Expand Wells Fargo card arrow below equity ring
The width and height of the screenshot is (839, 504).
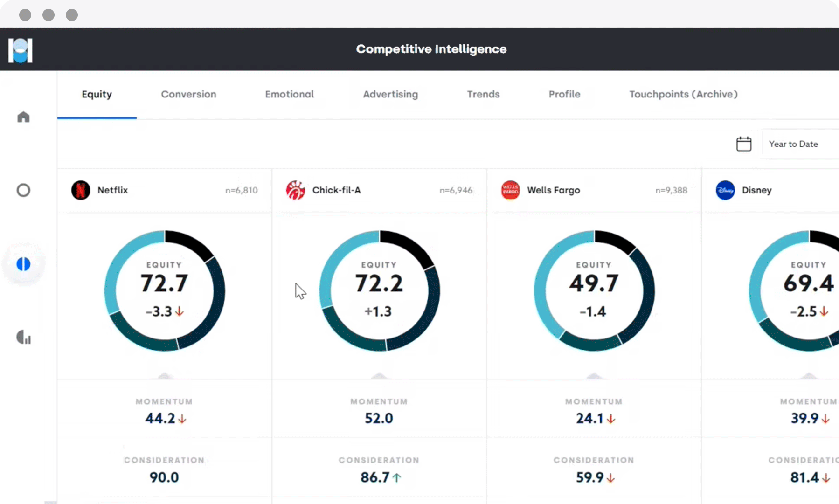pos(594,375)
